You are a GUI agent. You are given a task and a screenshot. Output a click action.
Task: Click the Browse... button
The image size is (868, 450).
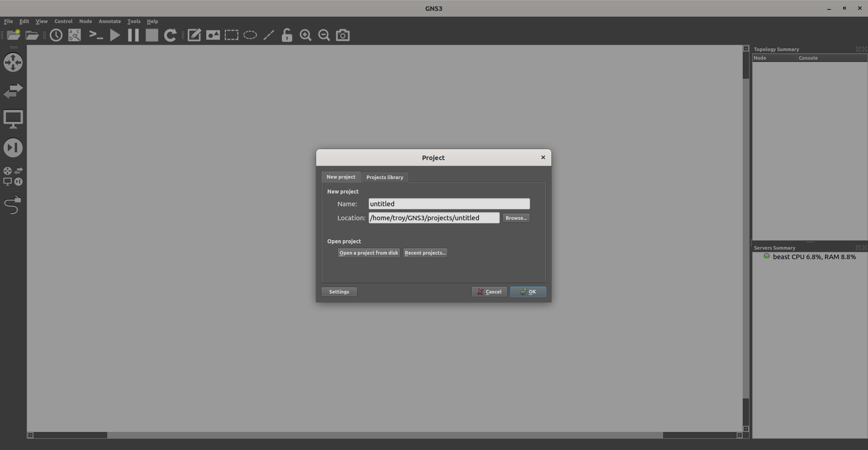(516, 218)
